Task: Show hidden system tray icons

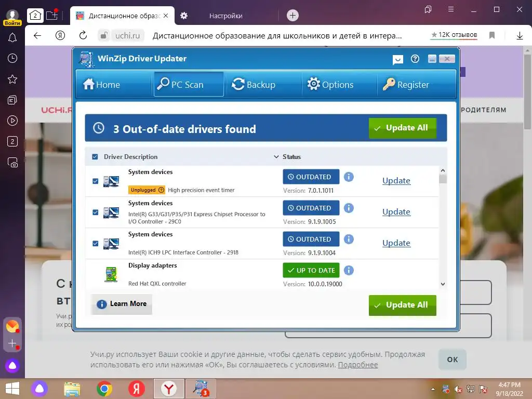Action: 433,389
